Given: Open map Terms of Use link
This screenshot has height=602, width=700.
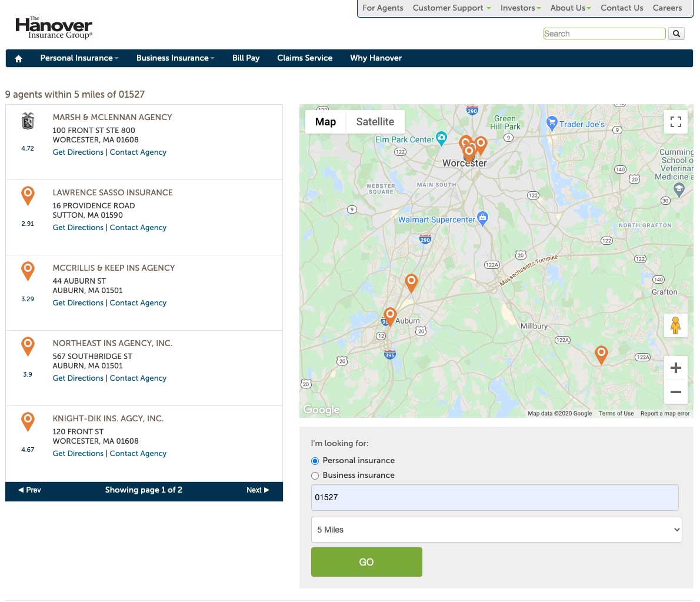Looking at the screenshot, I should pos(616,414).
